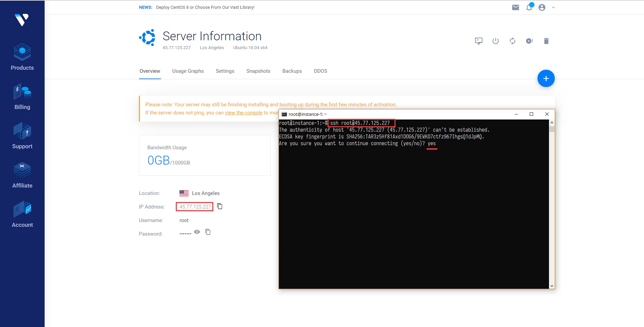Copy the password to clipboard
The width and height of the screenshot is (644, 327).
[208, 232]
